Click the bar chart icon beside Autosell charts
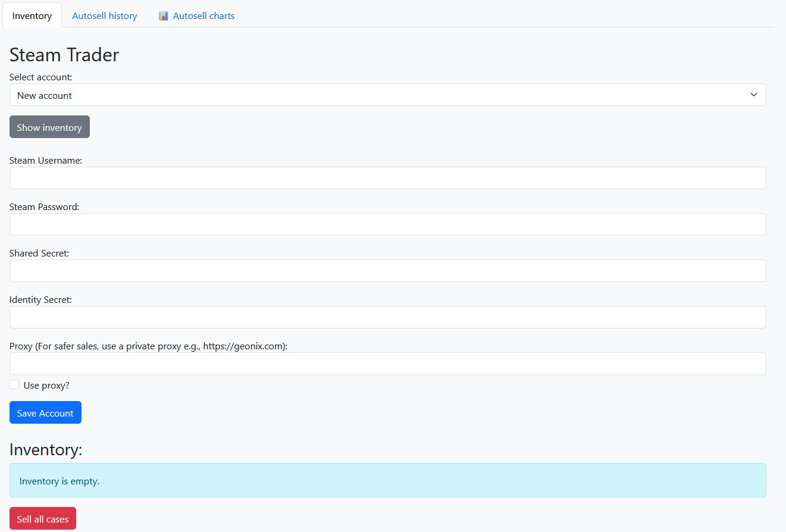 click(164, 16)
